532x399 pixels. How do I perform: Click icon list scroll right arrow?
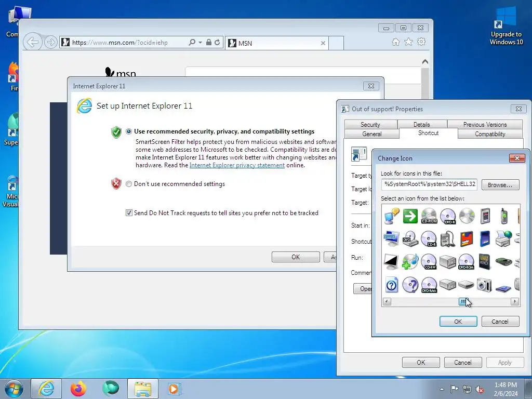pos(515,301)
